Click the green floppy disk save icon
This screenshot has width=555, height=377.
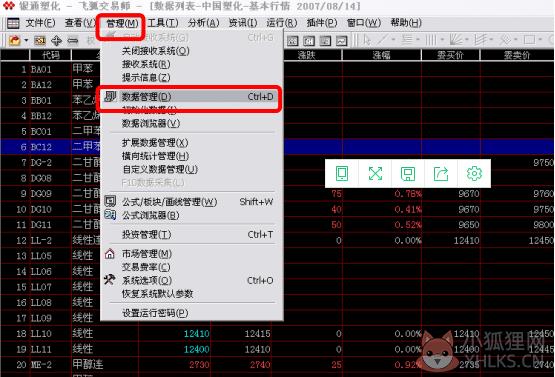[x=408, y=174]
